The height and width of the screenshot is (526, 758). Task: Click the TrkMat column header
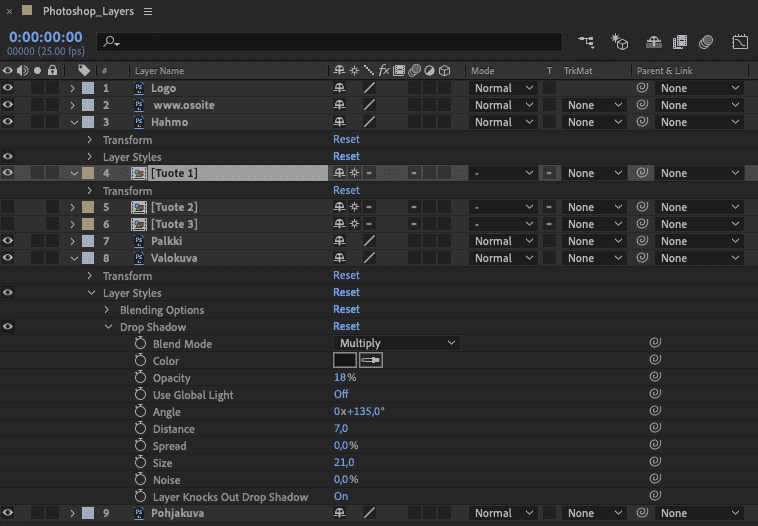578,71
